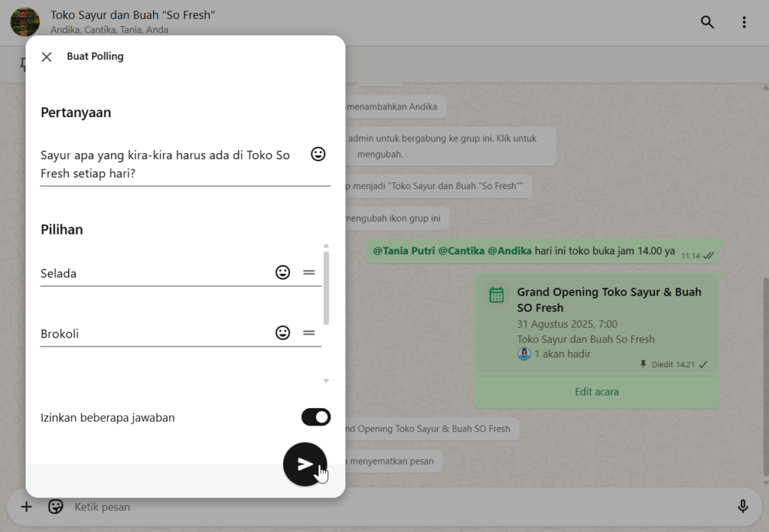Click the Selada option input field
This screenshot has width=769, height=532.
(x=150, y=274)
